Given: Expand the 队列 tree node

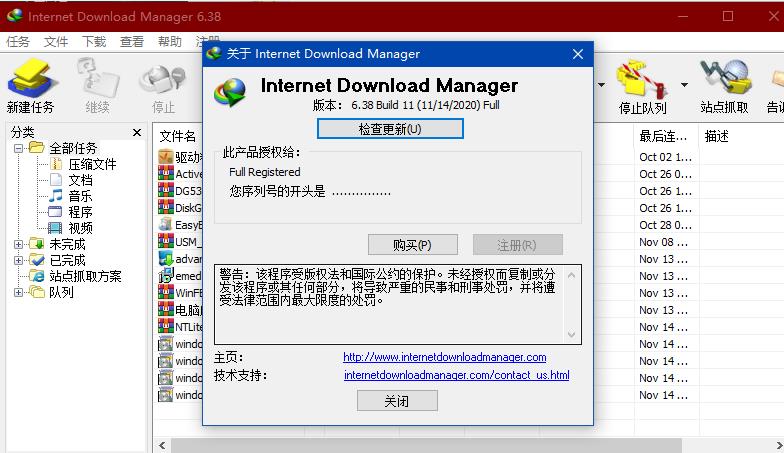Looking at the screenshot, I should [x=18, y=292].
